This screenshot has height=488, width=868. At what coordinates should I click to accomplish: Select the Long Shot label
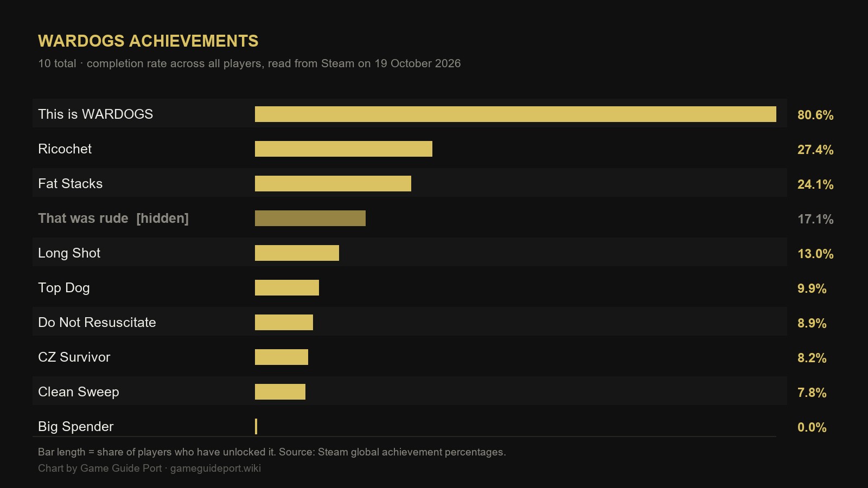pos(69,253)
